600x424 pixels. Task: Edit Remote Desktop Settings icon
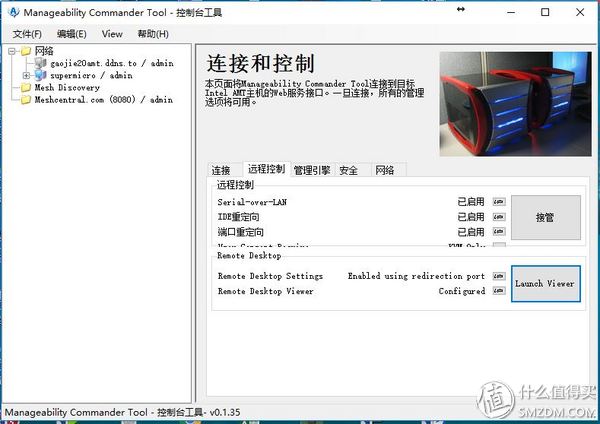pyautogui.click(x=499, y=276)
